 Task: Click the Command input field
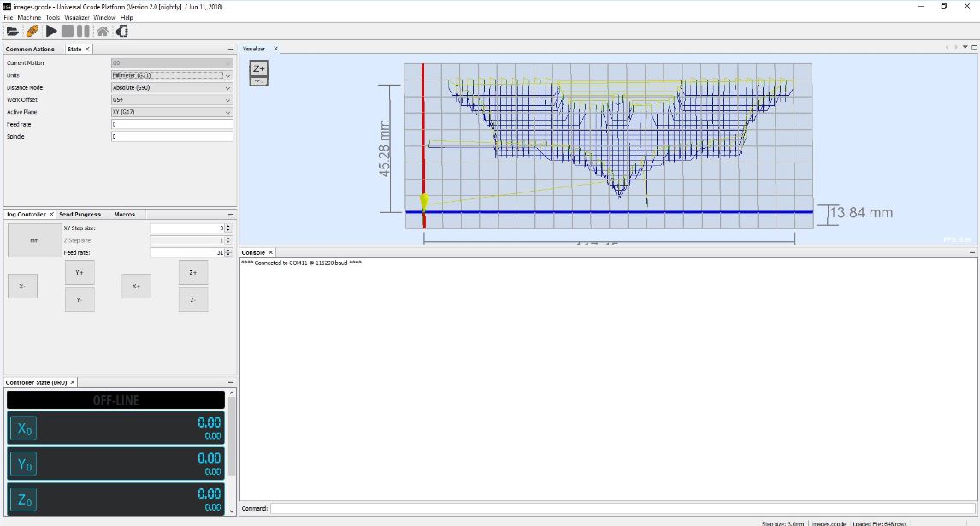point(623,509)
